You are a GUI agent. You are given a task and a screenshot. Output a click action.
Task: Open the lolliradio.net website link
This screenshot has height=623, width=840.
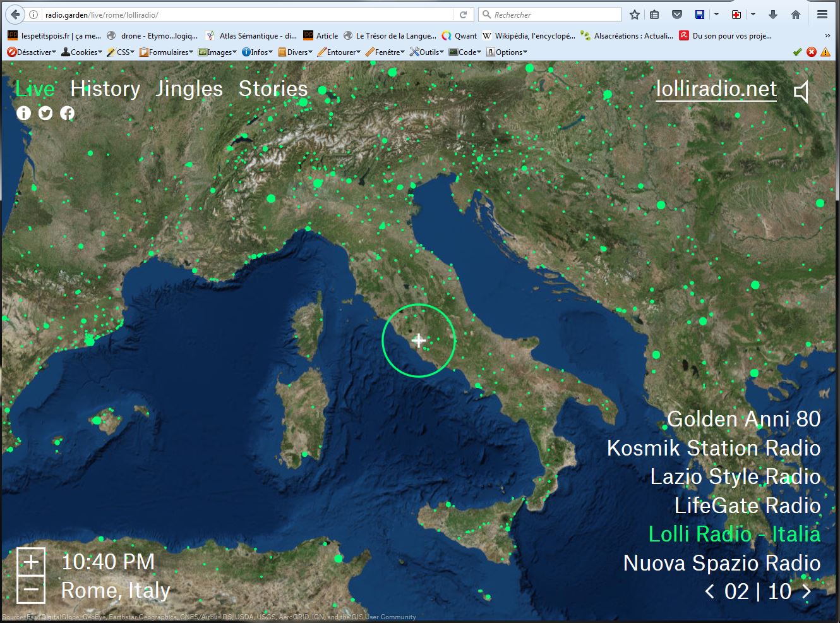(x=716, y=89)
